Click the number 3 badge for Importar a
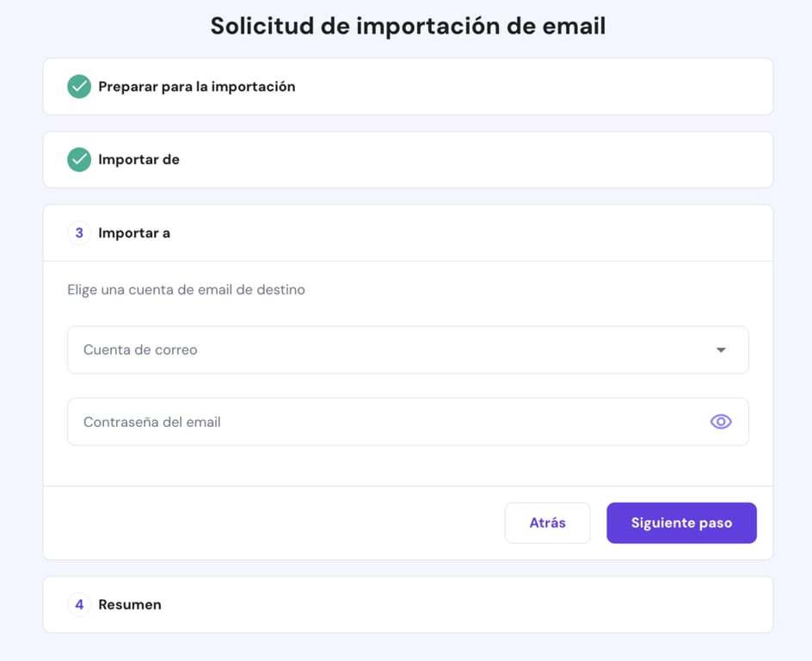Screen dimensions: 812x661 tap(78, 232)
